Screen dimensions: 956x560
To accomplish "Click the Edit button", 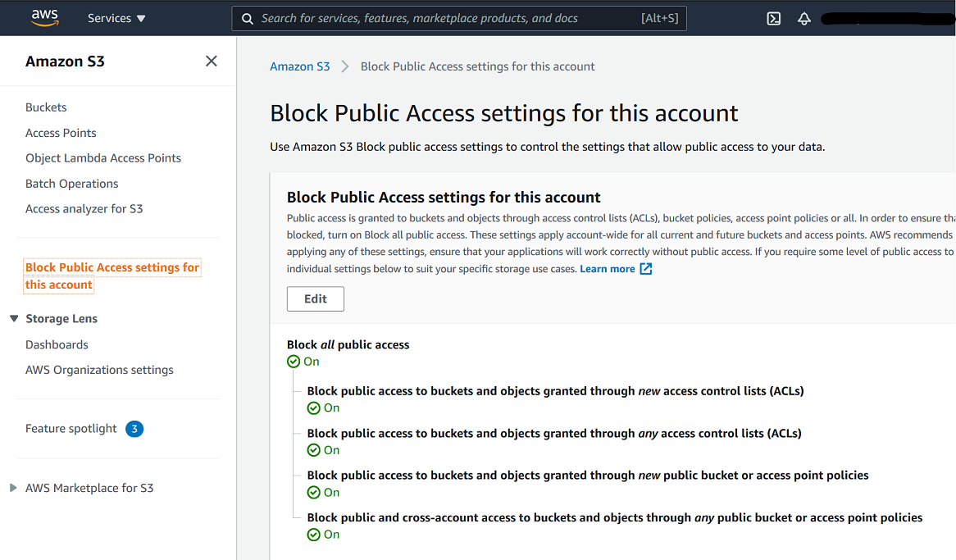I will [315, 299].
